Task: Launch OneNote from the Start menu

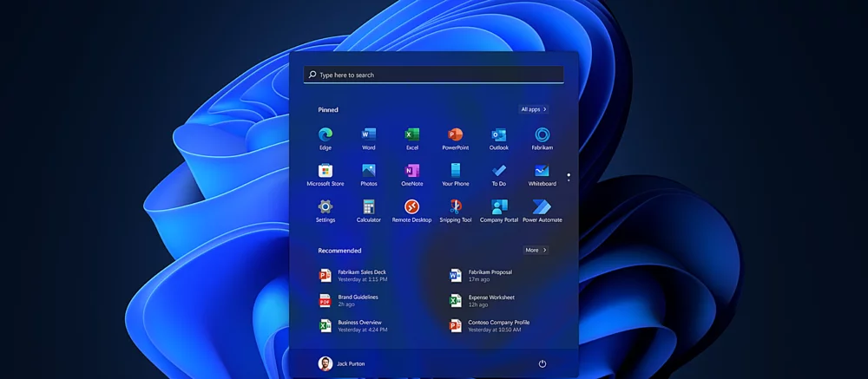Action: pos(412,172)
